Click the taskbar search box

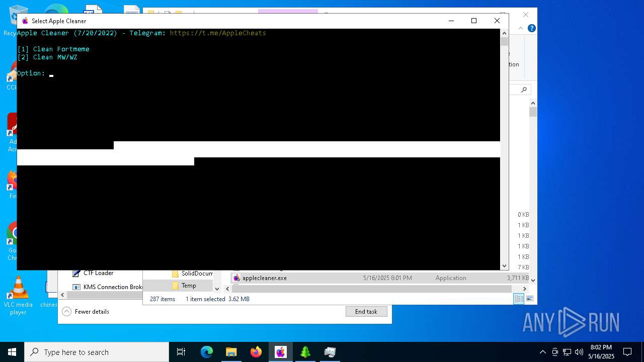point(97,352)
